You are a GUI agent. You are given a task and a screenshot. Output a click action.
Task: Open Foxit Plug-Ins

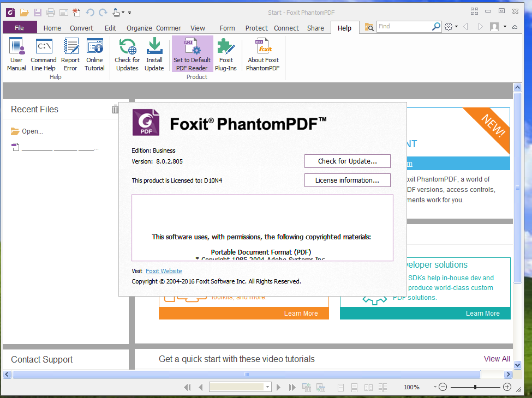point(226,54)
